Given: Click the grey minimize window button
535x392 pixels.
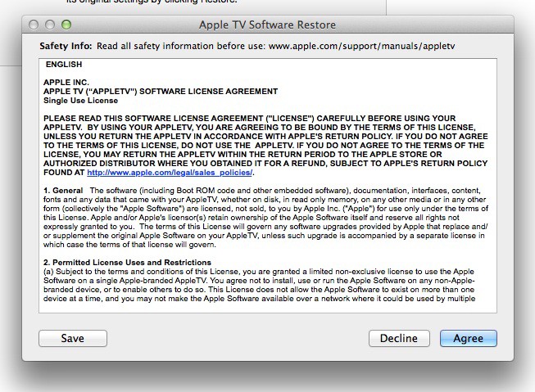Looking at the screenshot, I should click(50, 25).
